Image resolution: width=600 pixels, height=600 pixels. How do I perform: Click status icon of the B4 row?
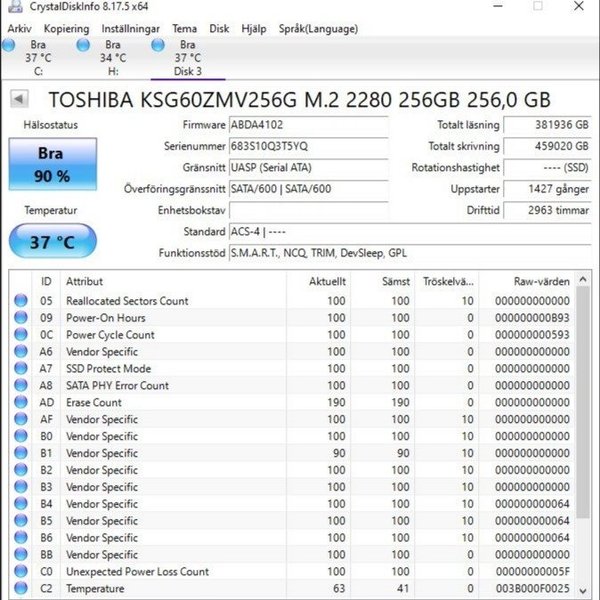pos(21,504)
